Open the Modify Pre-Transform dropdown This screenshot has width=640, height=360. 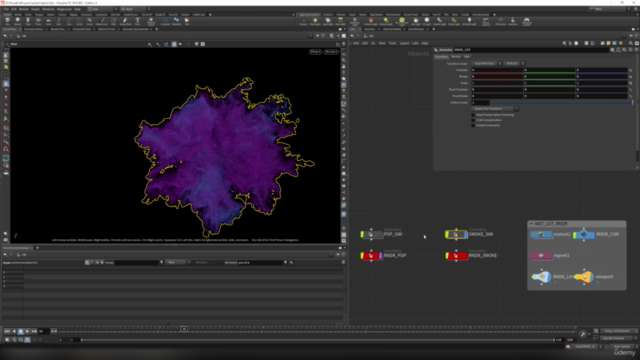click(495, 109)
